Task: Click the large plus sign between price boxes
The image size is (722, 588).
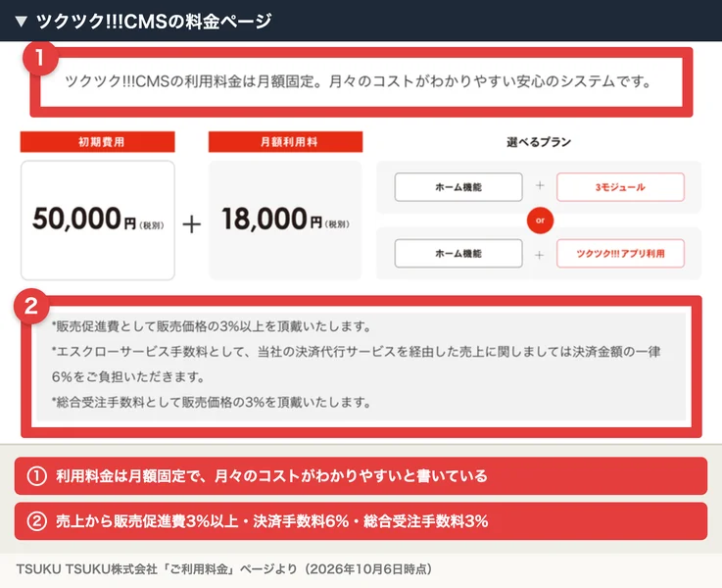Action: point(192,224)
